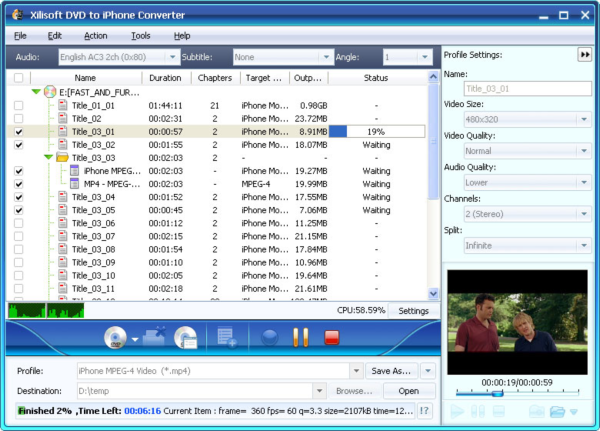
Task: Open the Tools menu
Action: pyautogui.click(x=140, y=35)
